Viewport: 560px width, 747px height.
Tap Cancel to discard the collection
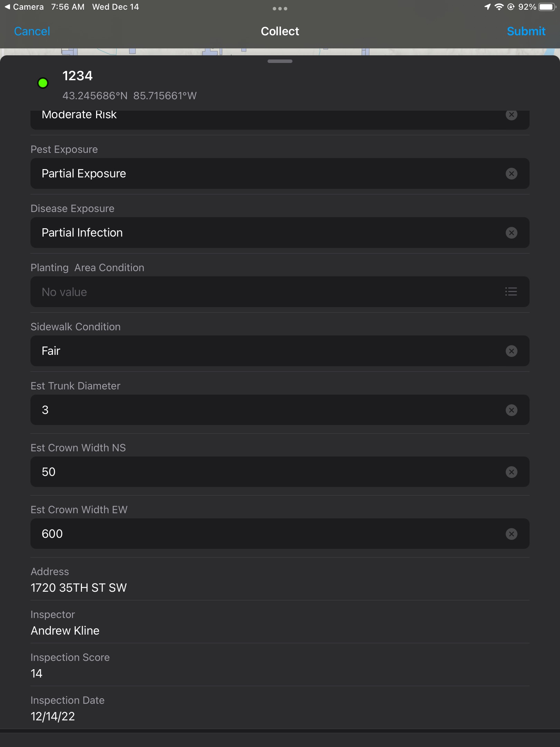[32, 31]
